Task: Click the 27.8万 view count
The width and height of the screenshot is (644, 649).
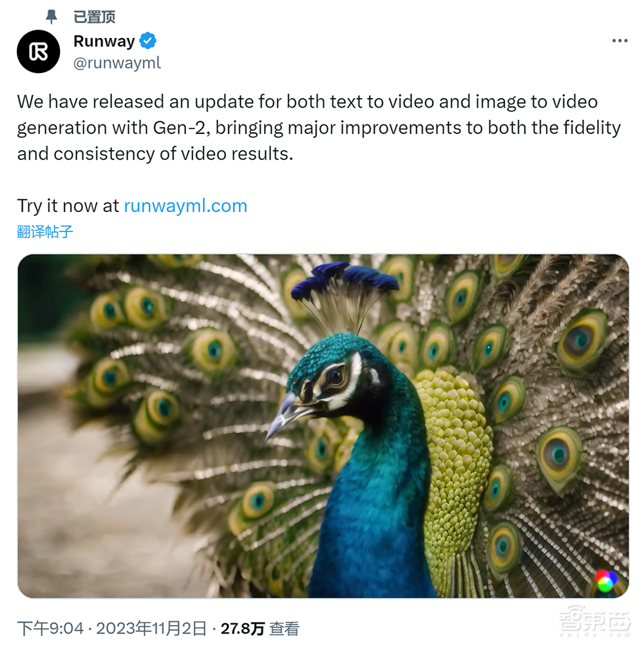Action: point(242,628)
